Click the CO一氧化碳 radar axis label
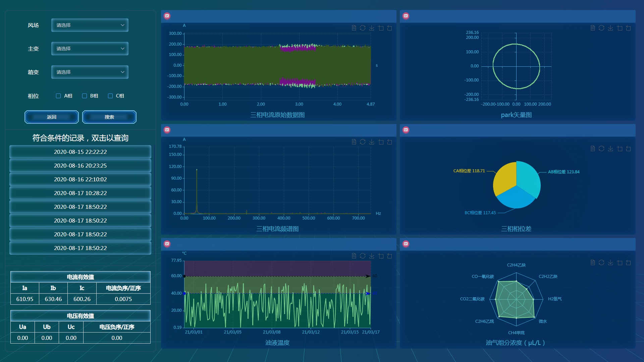Viewport: 644px width, 362px height. (483, 277)
